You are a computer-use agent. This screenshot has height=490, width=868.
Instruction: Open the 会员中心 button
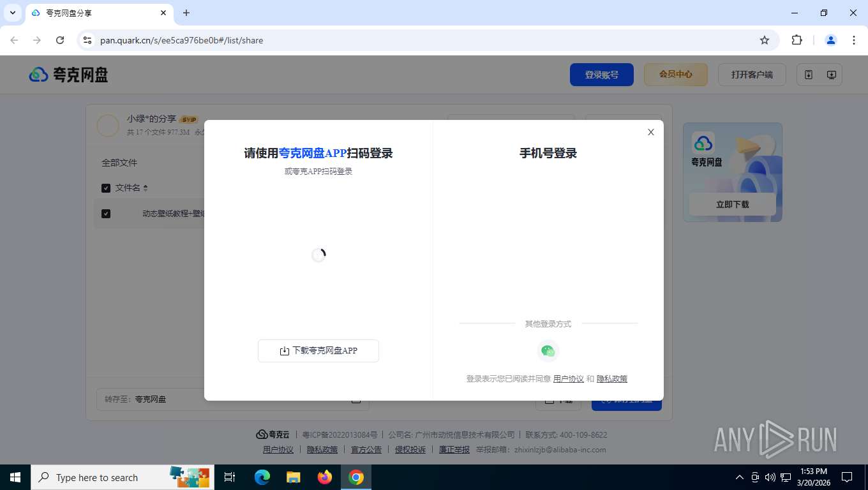pos(676,75)
